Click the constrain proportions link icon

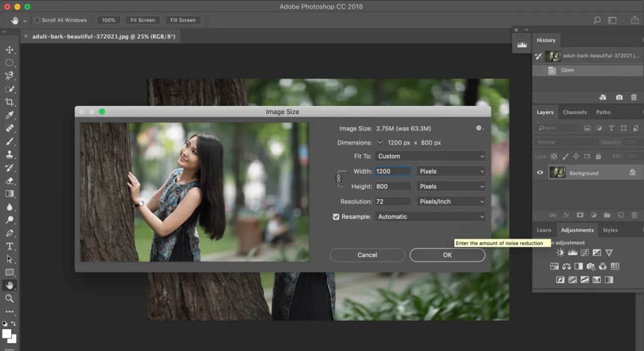[339, 178]
